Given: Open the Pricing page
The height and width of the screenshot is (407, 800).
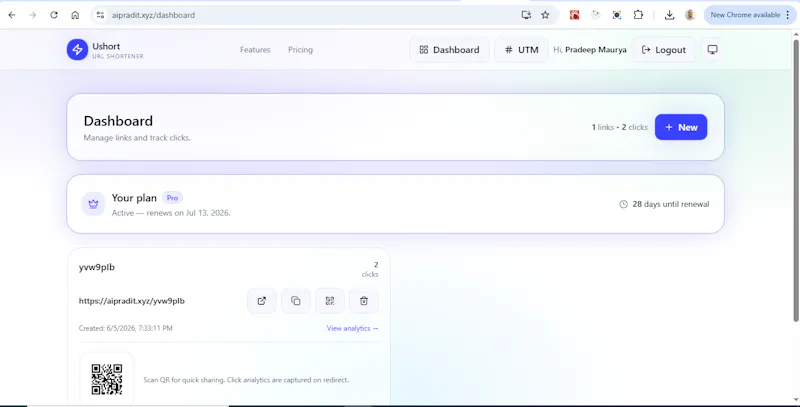Looking at the screenshot, I should [301, 49].
